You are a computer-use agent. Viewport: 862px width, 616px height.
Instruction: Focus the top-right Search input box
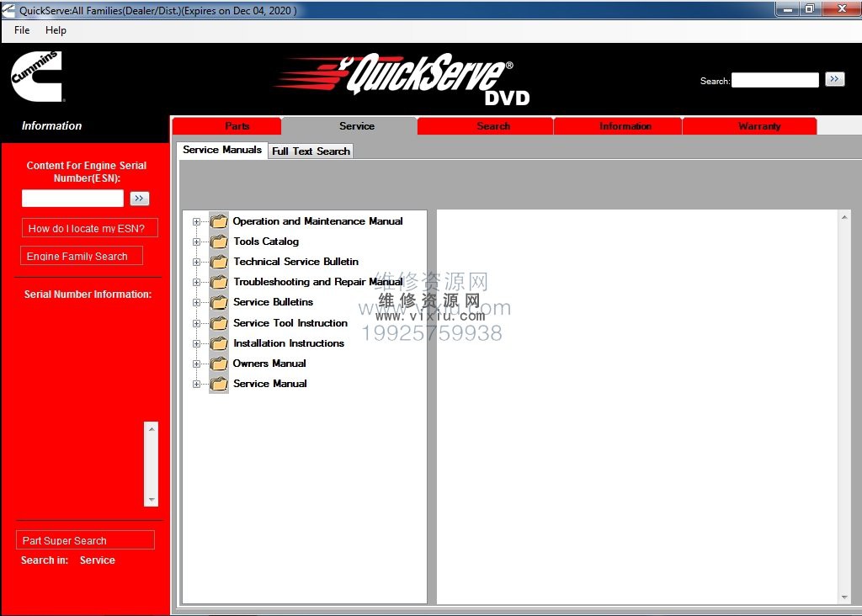click(775, 80)
